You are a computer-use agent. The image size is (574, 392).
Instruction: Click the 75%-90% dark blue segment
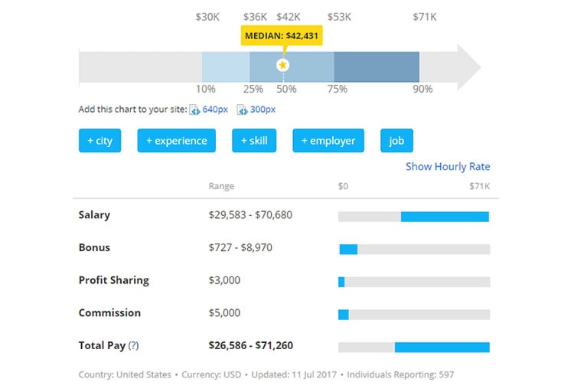pos(377,67)
